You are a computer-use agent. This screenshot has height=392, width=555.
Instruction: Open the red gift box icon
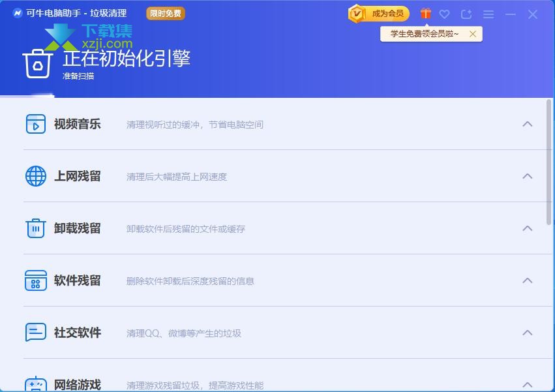425,14
